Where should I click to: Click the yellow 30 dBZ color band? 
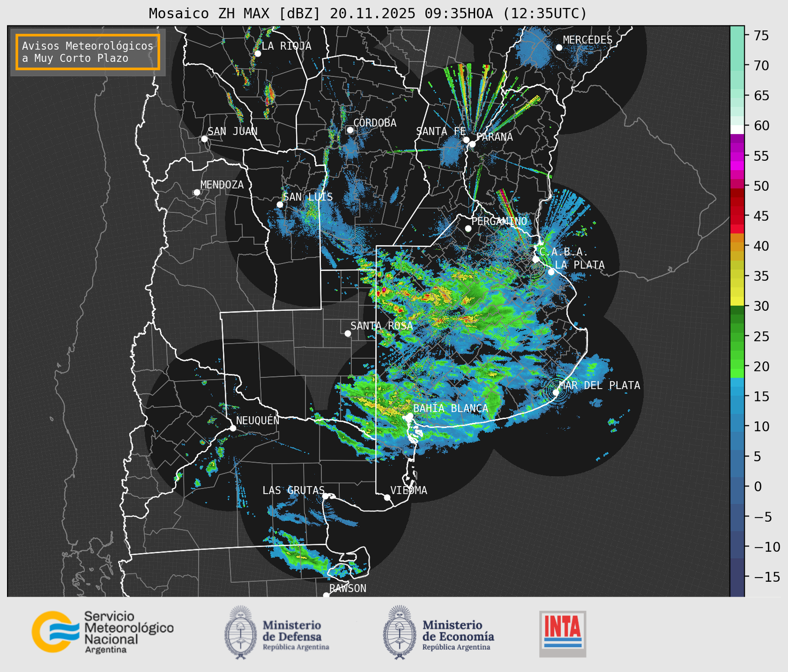(x=737, y=301)
